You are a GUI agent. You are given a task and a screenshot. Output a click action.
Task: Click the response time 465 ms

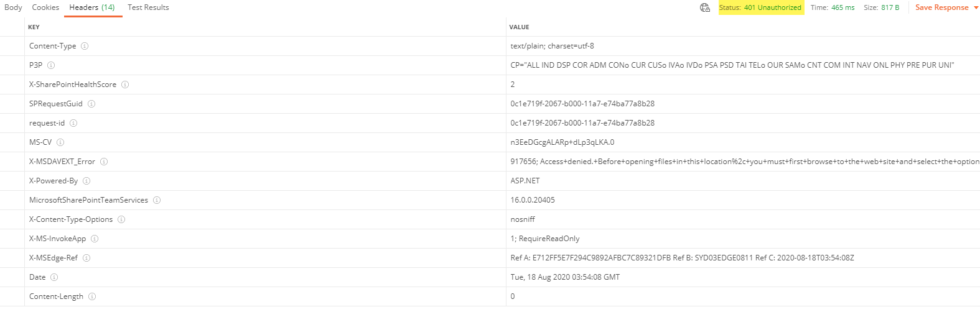tap(842, 7)
